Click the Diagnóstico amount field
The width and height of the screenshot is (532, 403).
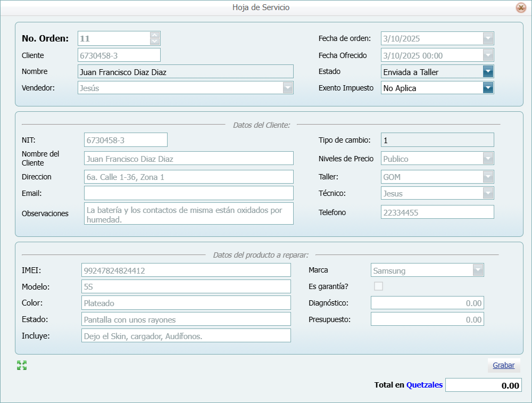pyautogui.click(x=427, y=302)
